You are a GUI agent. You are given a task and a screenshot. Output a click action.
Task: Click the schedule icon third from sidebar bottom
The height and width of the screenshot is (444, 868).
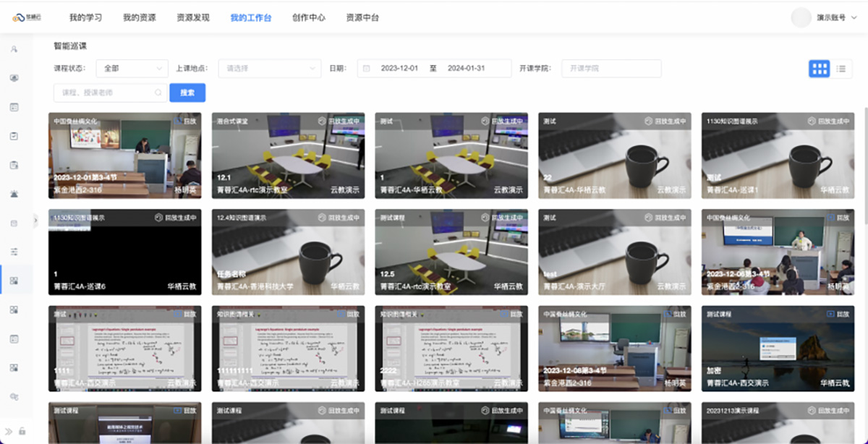coord(14,338)
